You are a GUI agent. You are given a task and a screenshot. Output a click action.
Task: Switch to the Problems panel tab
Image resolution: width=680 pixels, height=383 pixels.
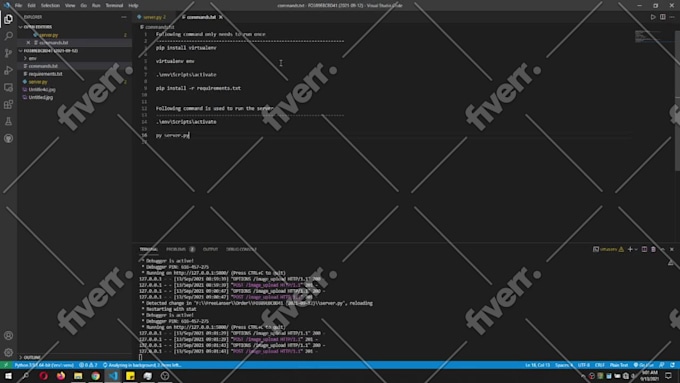point(180,249)
